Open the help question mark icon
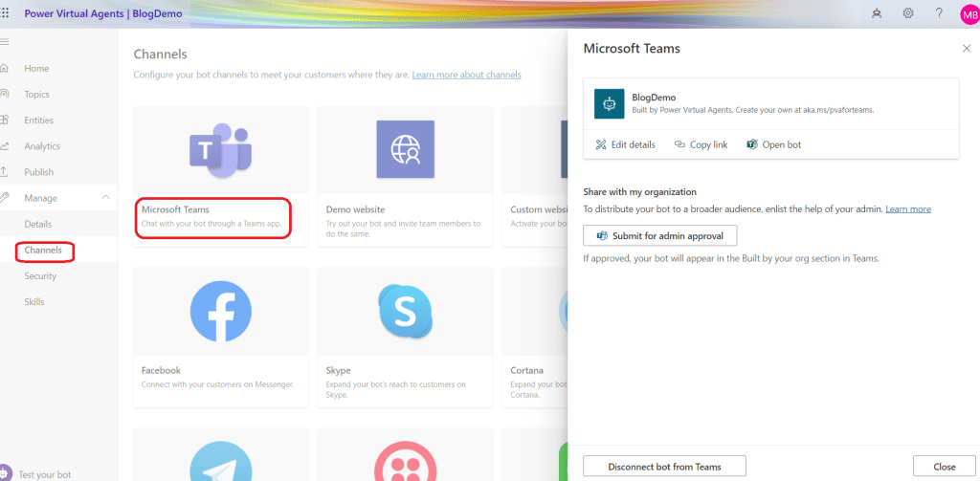This screenshot has width=980, height=481. [x=939, y=13]
